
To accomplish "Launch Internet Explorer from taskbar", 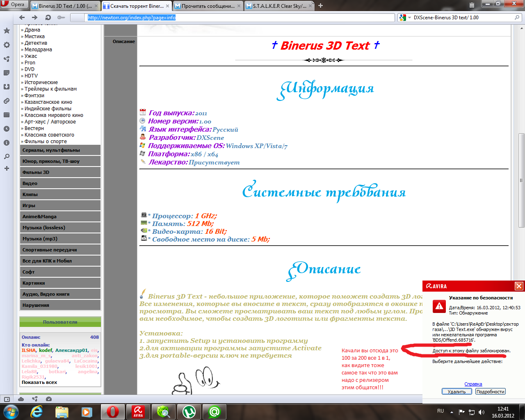I will pyautogui.click(x=37, y=411).
